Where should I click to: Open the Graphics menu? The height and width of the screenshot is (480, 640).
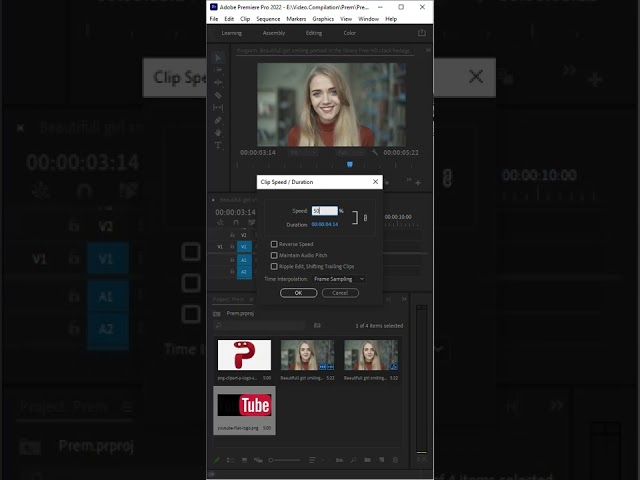tap(323, 19)
